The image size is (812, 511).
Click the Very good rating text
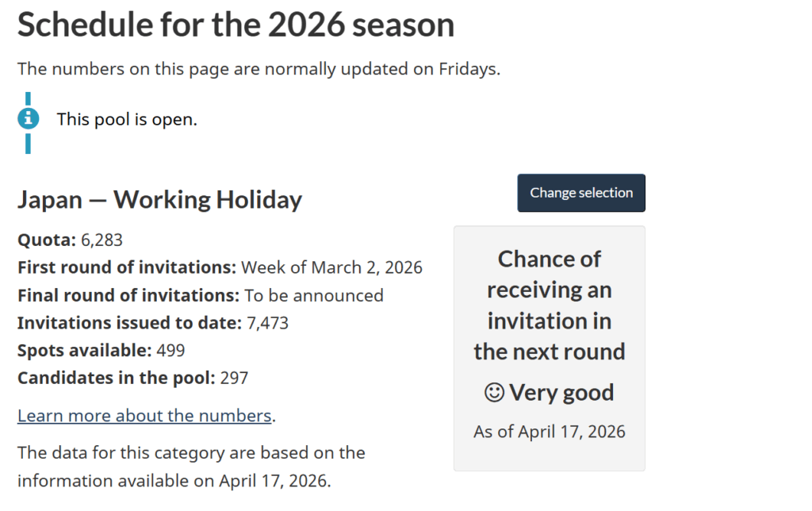[561, 393]
